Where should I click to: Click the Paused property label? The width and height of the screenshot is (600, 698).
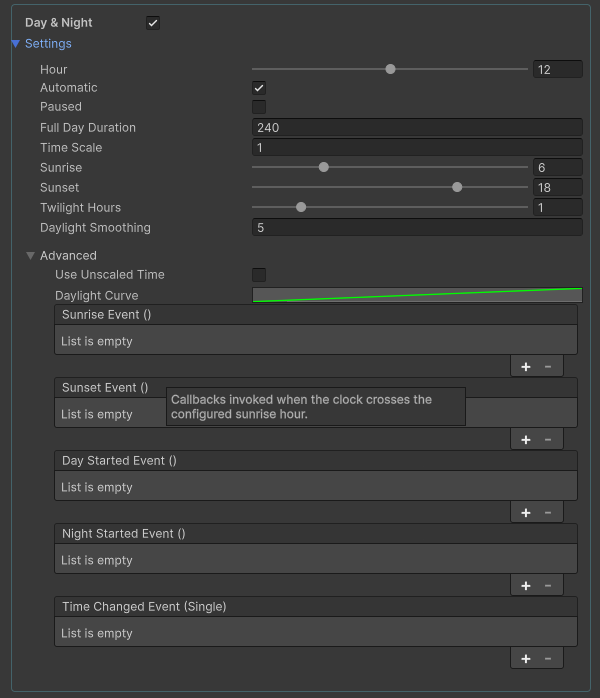point(61,107)
